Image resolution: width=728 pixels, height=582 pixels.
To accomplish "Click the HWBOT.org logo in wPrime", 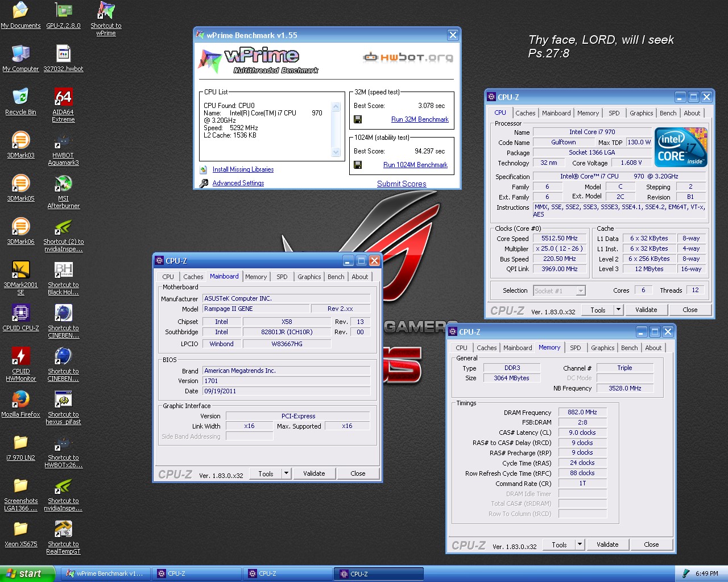I will [x=408, y=57].
